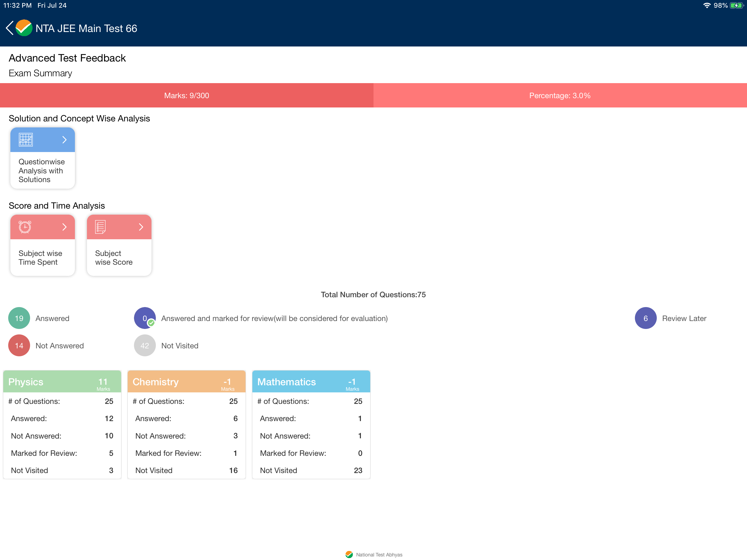Click the green Answered count badge showing 19
This screenshot has height=560, width=747.
[19, 318]
